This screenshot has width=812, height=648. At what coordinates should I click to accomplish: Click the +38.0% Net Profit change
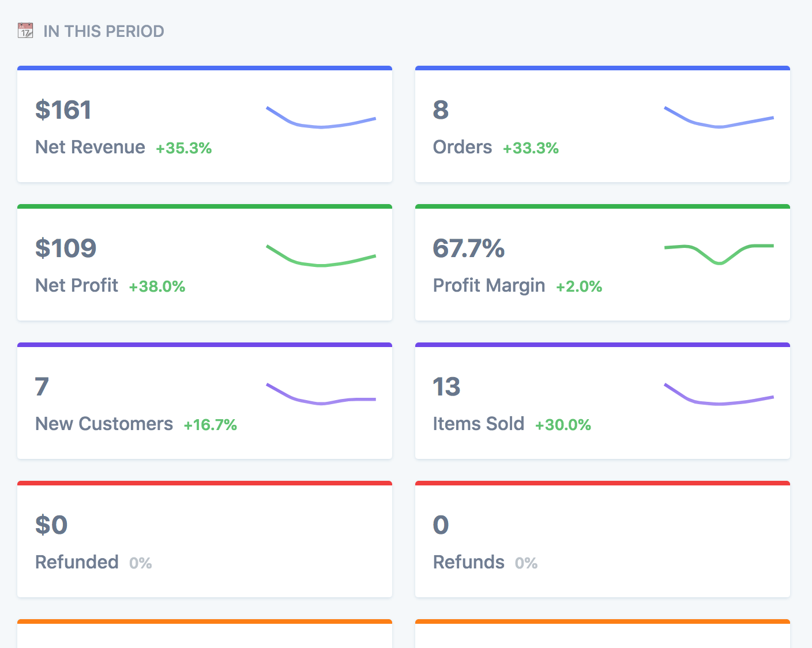click(157, 287)
